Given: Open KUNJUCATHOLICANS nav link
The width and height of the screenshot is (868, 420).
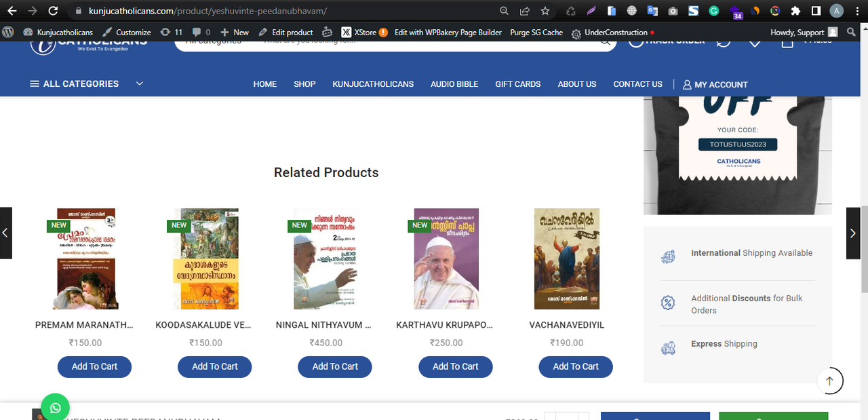Looking at the screenshot, I should [373, 84].
